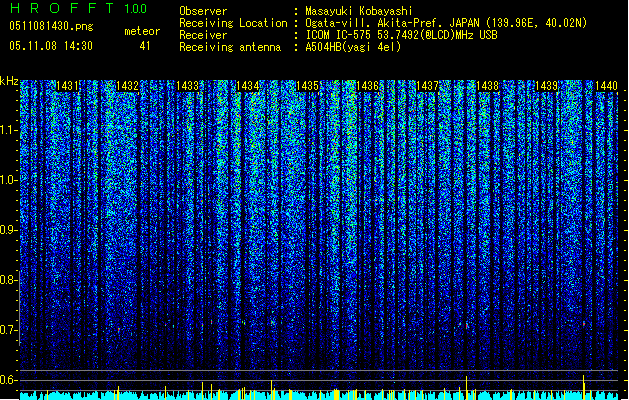Select the 1439 time marker
This screenshot has width=629, height=400.
click(x=547, y=86)
